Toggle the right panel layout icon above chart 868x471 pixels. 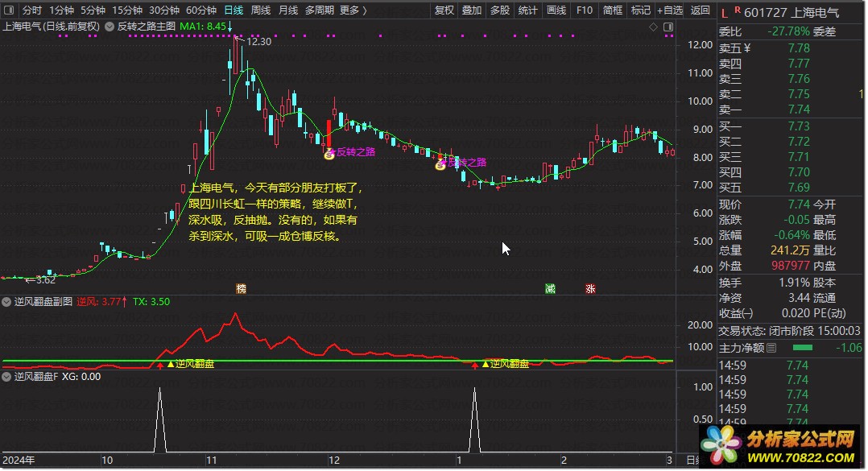coord(668,27)
